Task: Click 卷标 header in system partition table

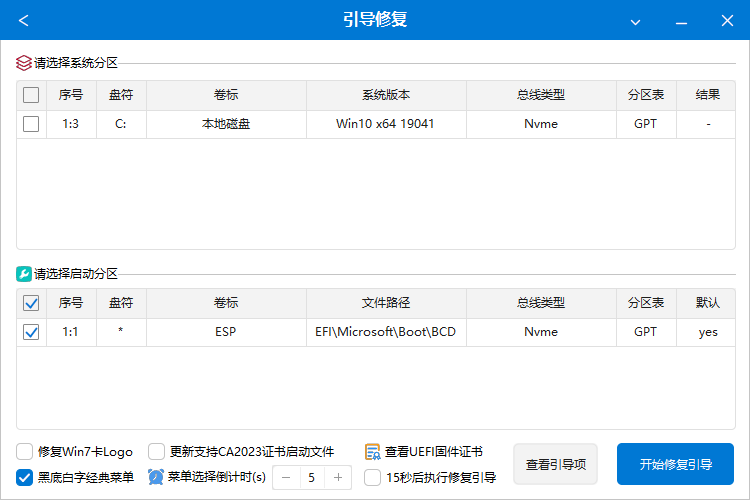Action: tap(226, 95)
